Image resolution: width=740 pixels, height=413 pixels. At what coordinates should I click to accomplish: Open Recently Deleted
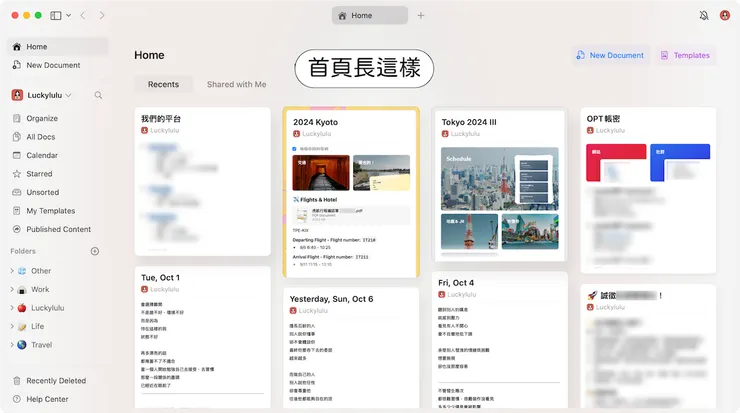coord(58,380)
